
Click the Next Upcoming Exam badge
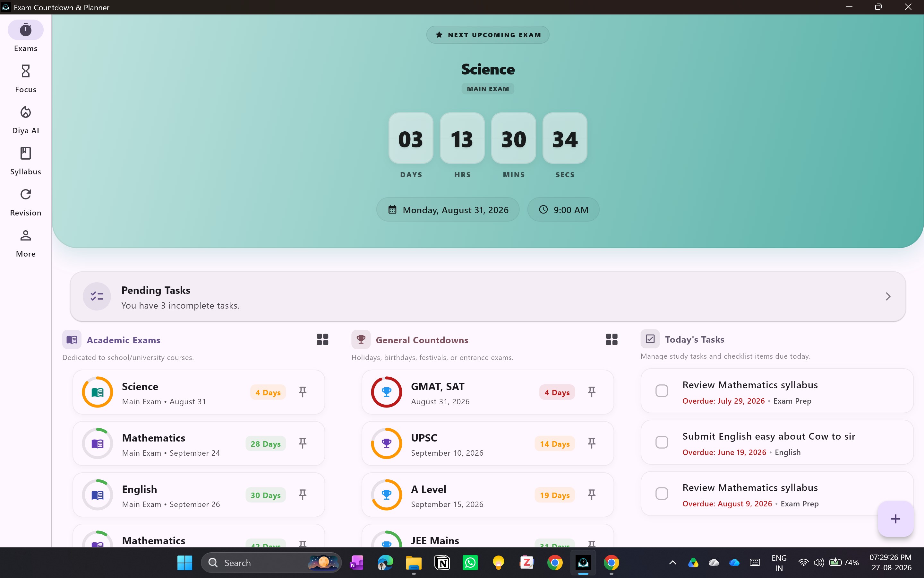pos(488,35)
